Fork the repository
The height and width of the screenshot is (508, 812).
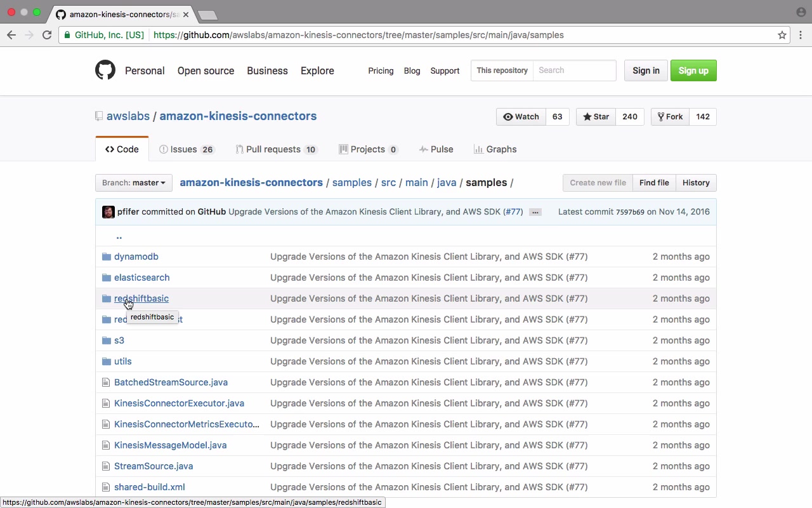point(670,117)
